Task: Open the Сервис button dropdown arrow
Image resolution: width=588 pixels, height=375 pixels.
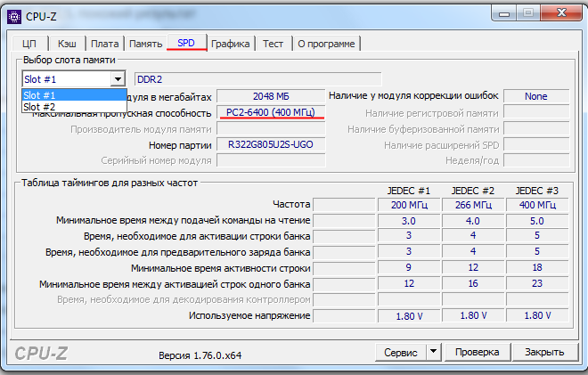Action: coord(433,352)
